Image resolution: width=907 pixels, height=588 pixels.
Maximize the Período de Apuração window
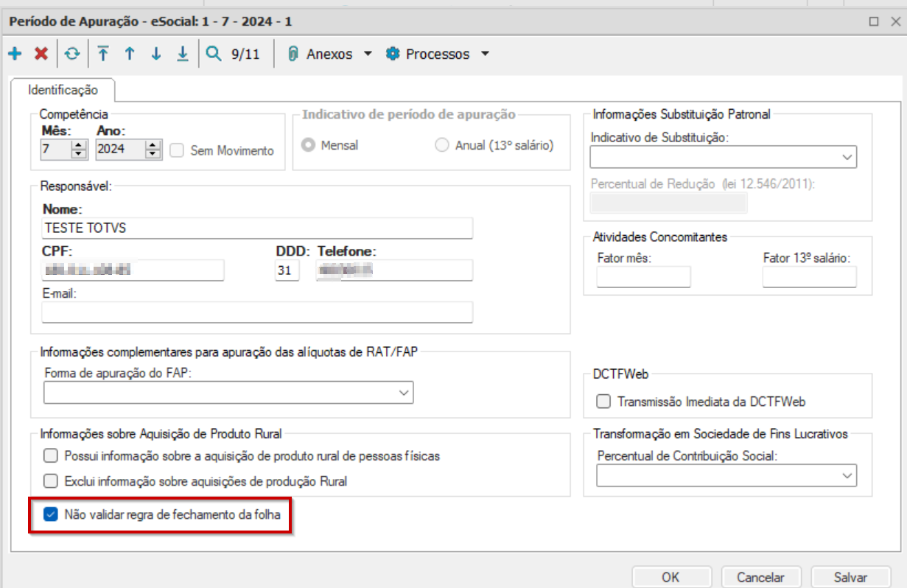click(874, 21)
